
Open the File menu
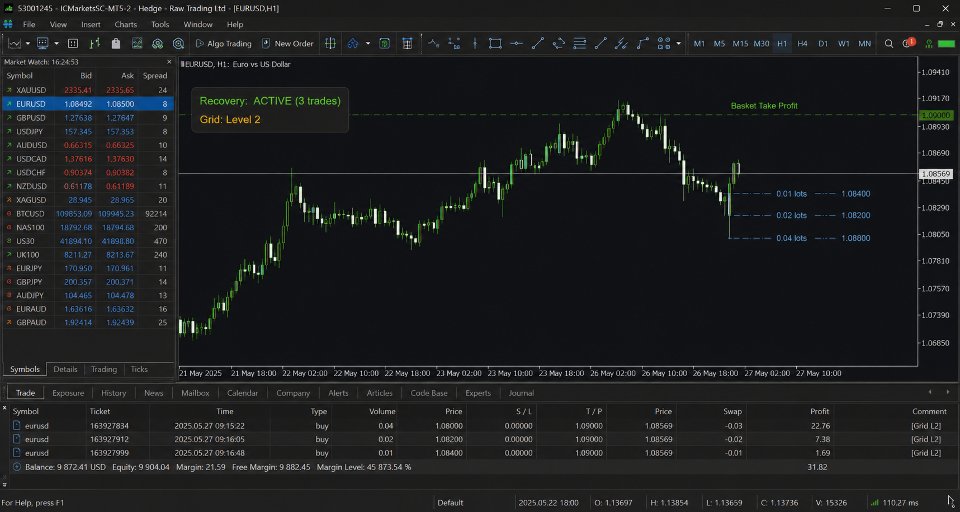(x=29, y=24)
